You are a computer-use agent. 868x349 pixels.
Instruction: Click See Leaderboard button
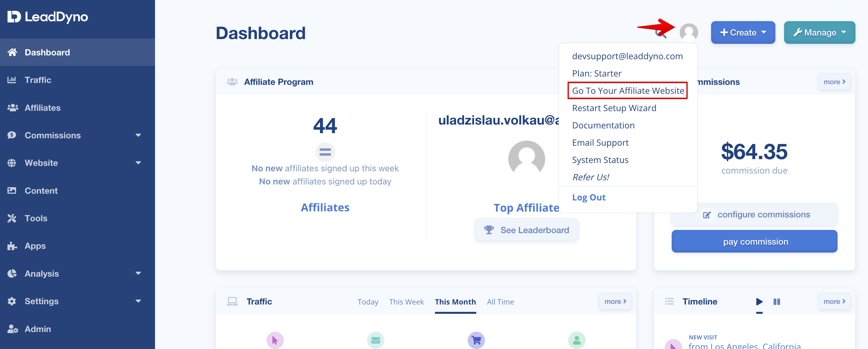(526, 230)
